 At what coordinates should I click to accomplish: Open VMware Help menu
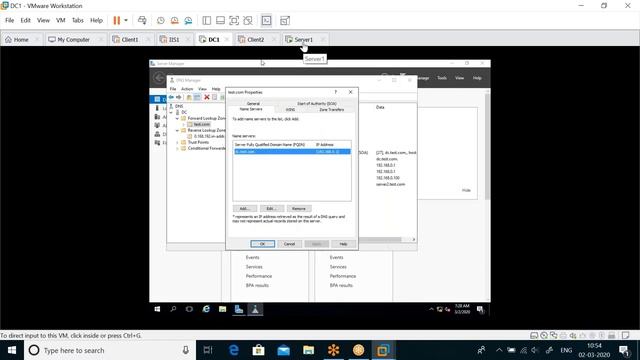96,20
